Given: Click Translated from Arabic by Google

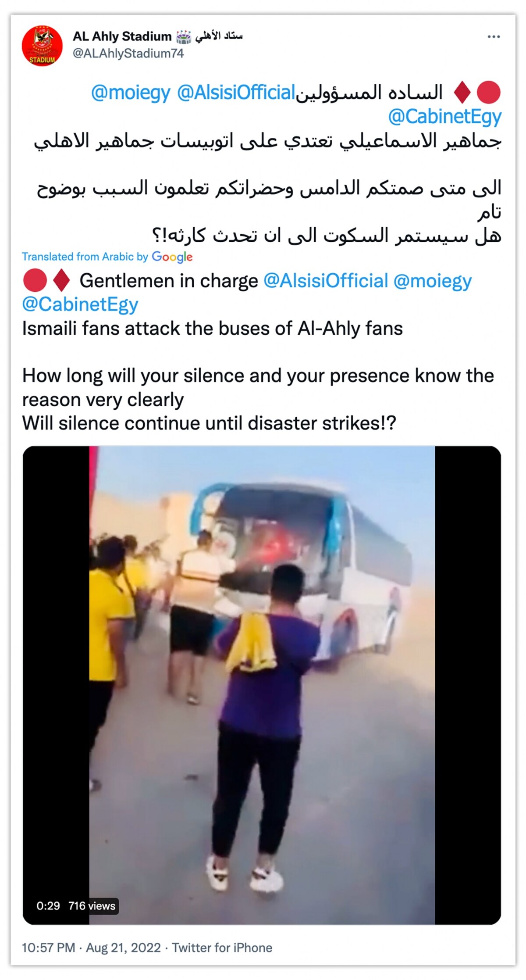Looking at the screenshot, I should tap(107, 257).
